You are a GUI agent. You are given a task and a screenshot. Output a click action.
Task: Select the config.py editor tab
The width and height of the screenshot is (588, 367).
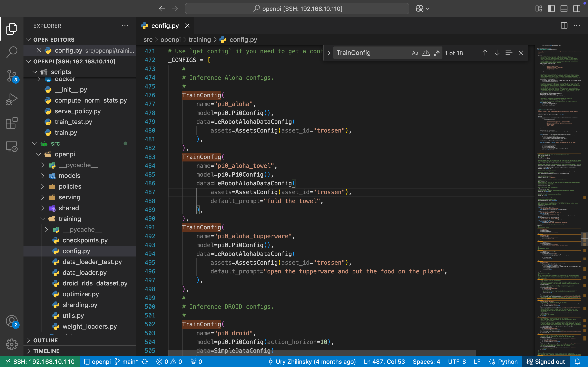point(165,26)
